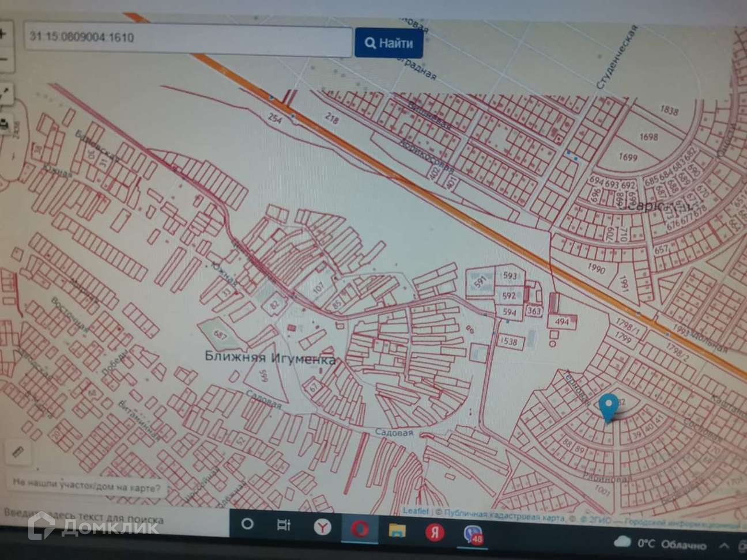Zoom out the map with the minus button
747x560 pixels.
[3, 60]
